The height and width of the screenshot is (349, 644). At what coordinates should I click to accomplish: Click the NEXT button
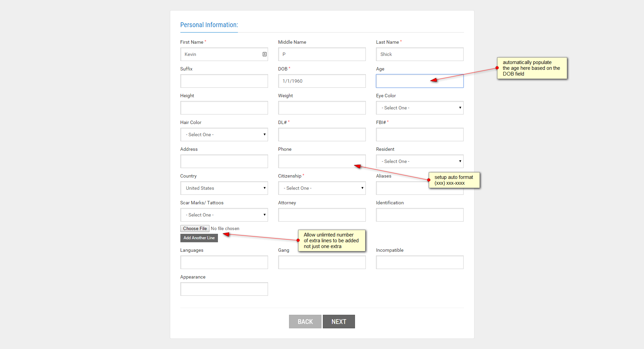click(339, 322)
